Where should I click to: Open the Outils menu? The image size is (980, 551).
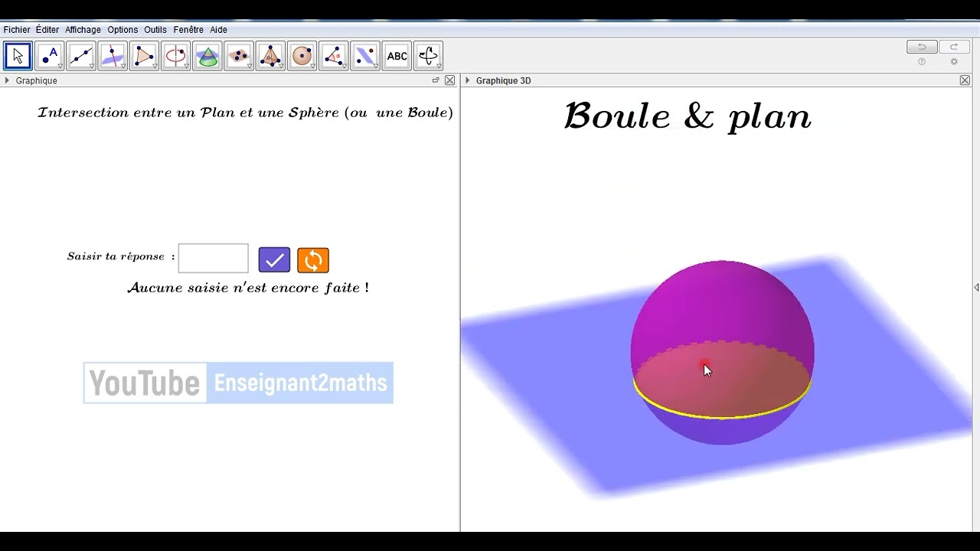(x=155, y=30)
